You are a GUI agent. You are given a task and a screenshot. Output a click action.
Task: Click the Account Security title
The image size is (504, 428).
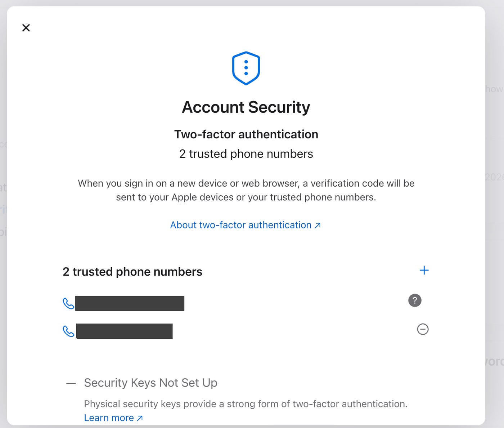[246, 107]
